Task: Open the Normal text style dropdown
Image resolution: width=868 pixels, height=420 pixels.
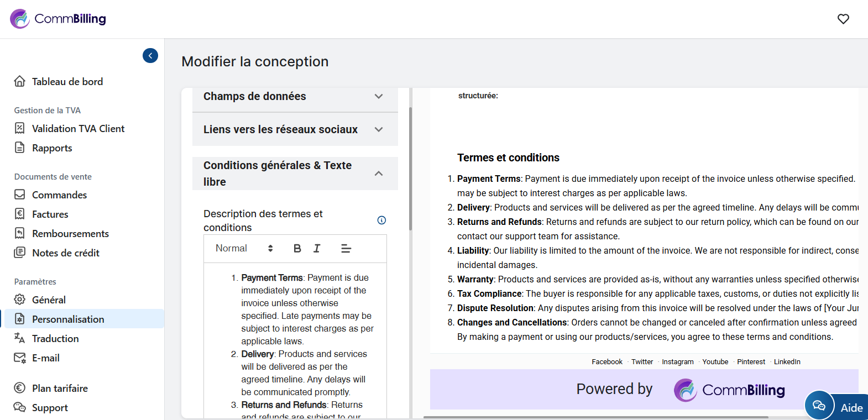Action: point(244,249)
